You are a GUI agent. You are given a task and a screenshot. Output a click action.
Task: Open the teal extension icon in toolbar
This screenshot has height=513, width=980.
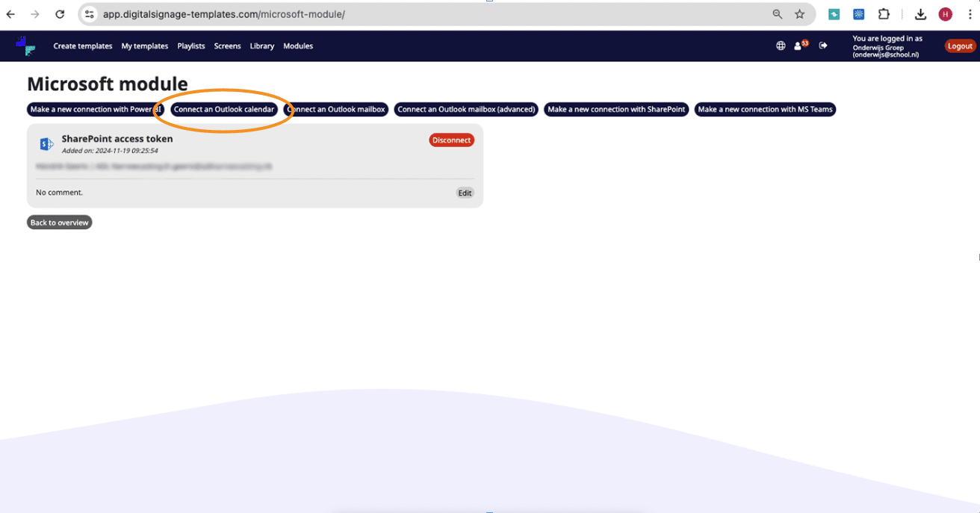point(834,14)
